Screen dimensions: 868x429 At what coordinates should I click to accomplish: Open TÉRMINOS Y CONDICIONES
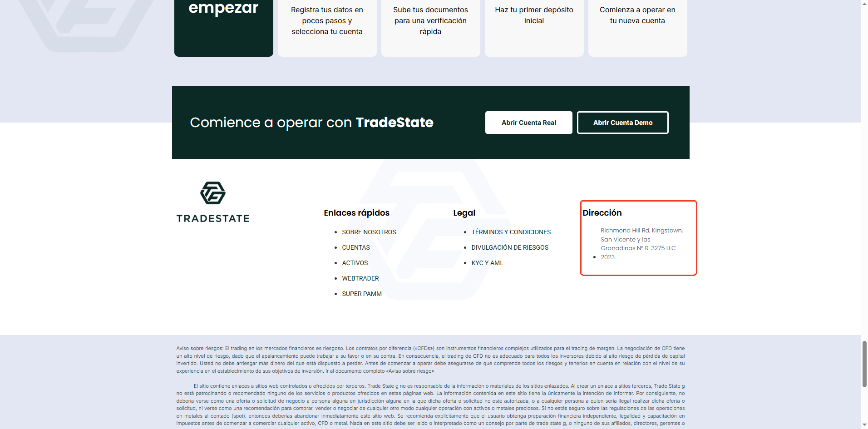tap(511, 232)
